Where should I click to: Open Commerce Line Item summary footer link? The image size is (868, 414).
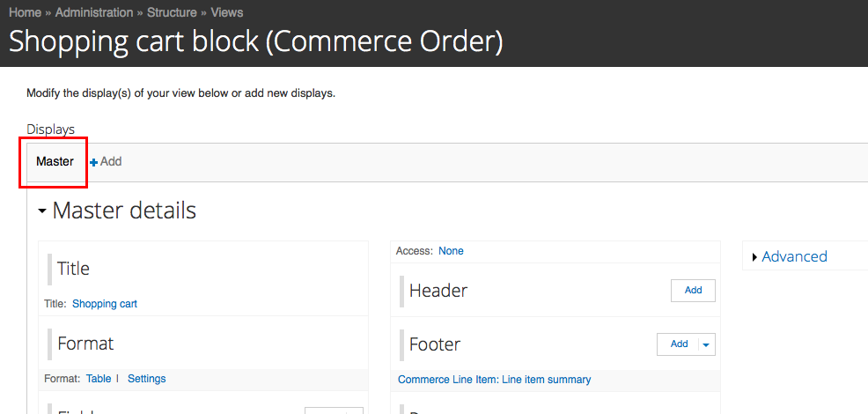(494, 380)
